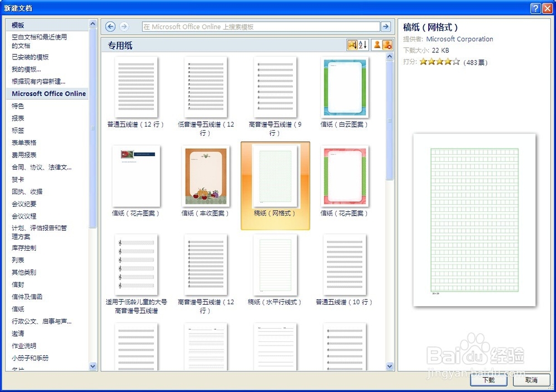Start template search with the arrow button
556x392 pixels.
(386, 26)
